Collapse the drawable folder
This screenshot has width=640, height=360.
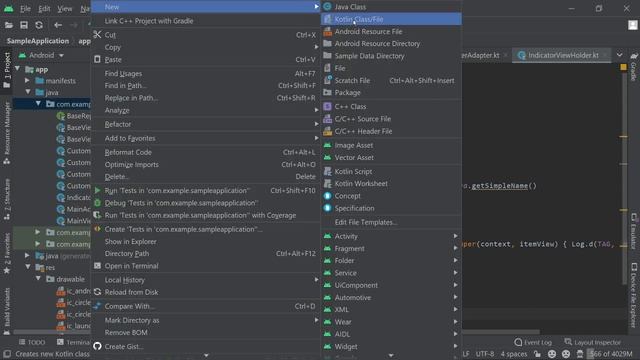point(38,279)
